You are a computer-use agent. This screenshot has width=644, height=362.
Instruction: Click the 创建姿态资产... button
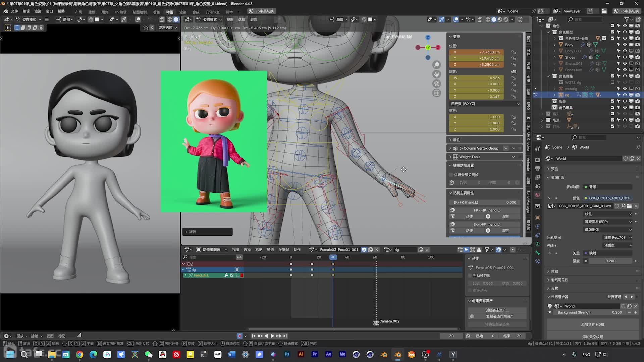pyautogui.click(x=497, y=310)
